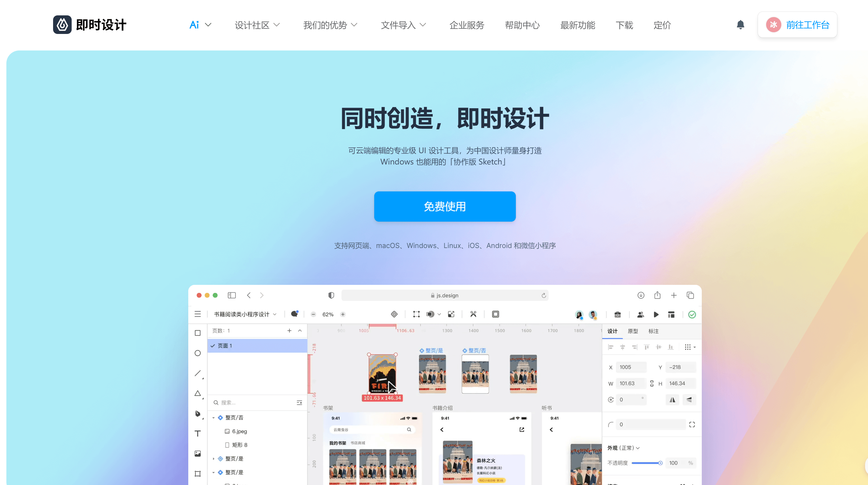The height and width of the screenshot is (485, 868).
Task: Toggle the aspect ratio lock
Action: (652, 383)
